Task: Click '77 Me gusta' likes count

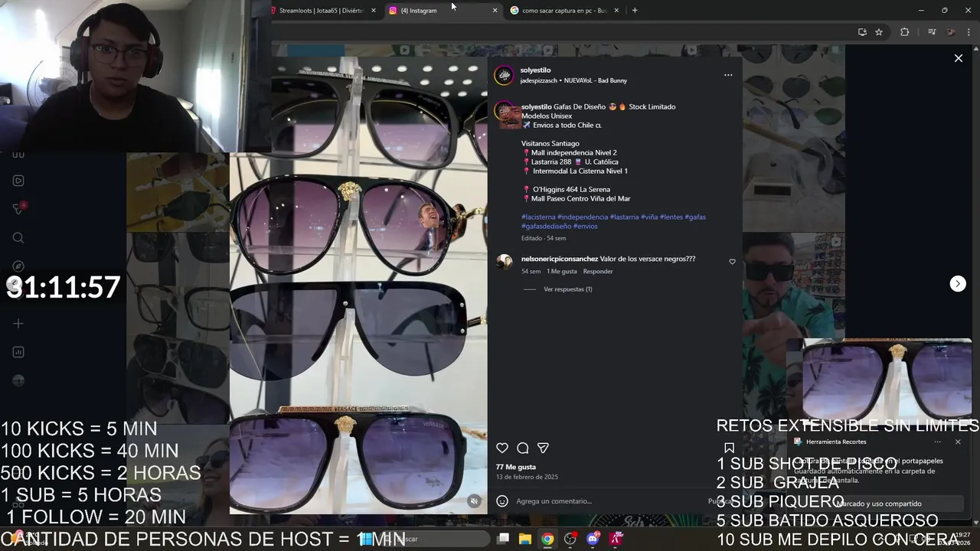Action: (516, 467)
